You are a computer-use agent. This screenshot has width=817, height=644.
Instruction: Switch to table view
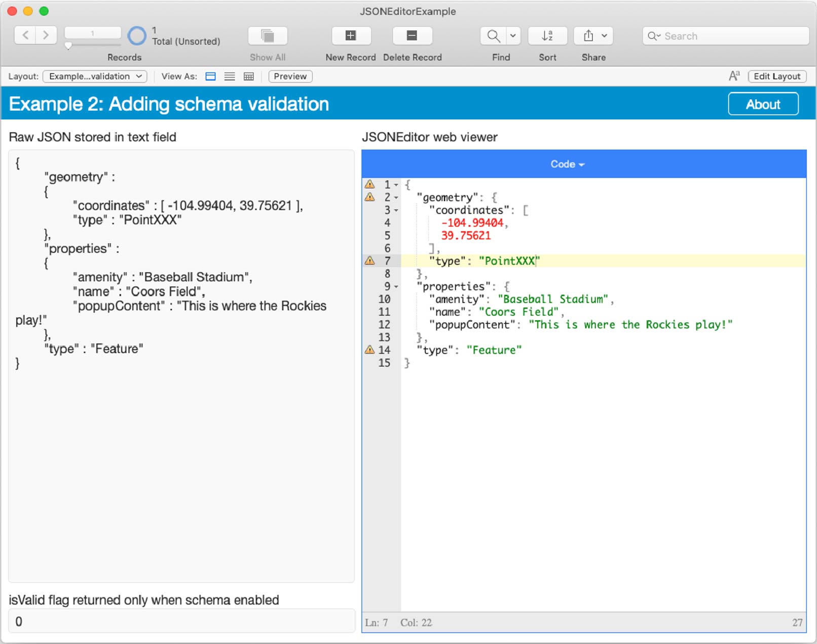tap(248, 76)
